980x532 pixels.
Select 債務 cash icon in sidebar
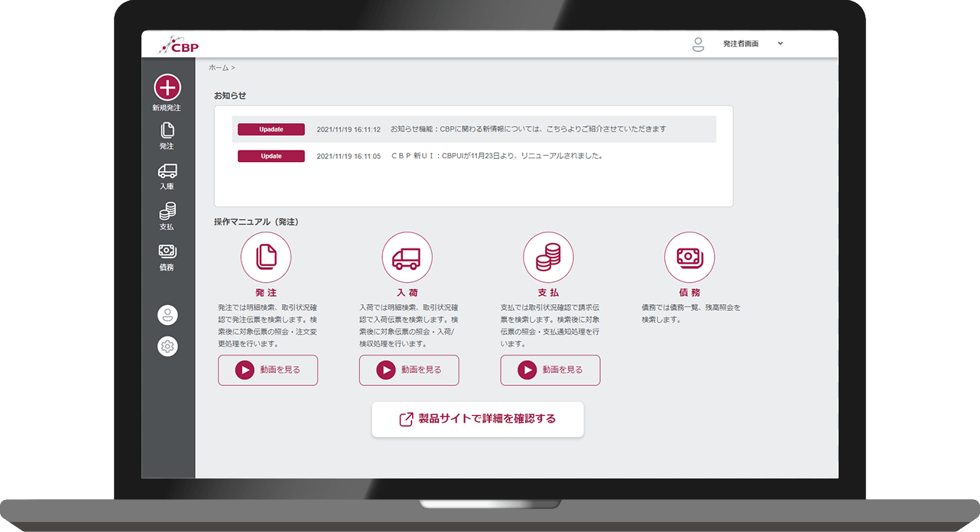(x=167, y=251)
